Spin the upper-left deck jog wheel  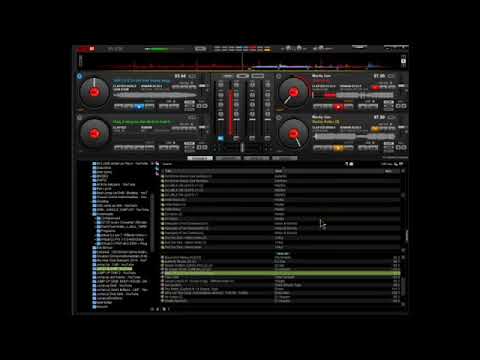[95, 92]
